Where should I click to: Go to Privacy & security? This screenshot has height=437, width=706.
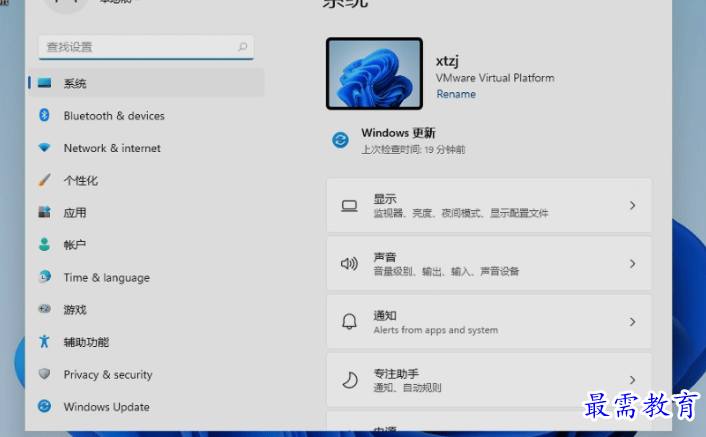click(x=146, y=374)
